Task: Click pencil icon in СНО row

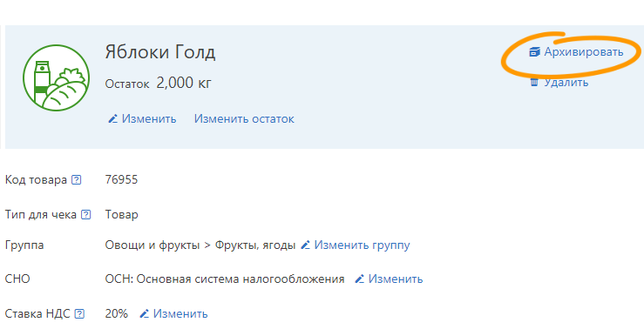Action: pyautogui.click(x=359, y=279)
